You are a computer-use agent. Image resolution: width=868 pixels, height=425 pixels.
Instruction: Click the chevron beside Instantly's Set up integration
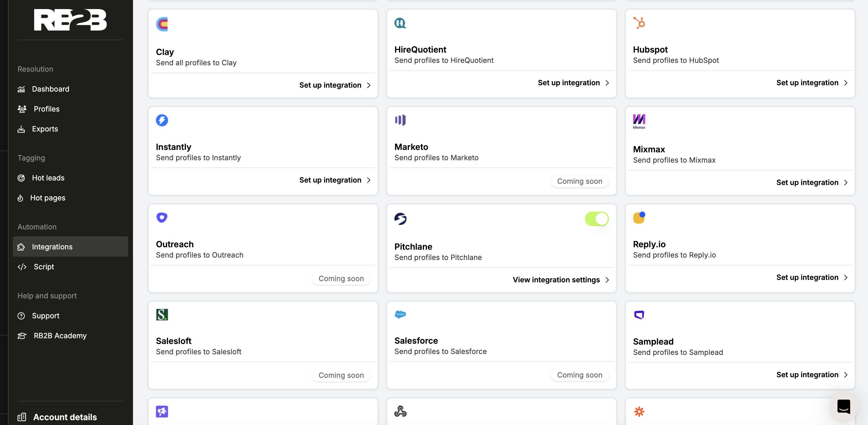click(x=369, y=180)
